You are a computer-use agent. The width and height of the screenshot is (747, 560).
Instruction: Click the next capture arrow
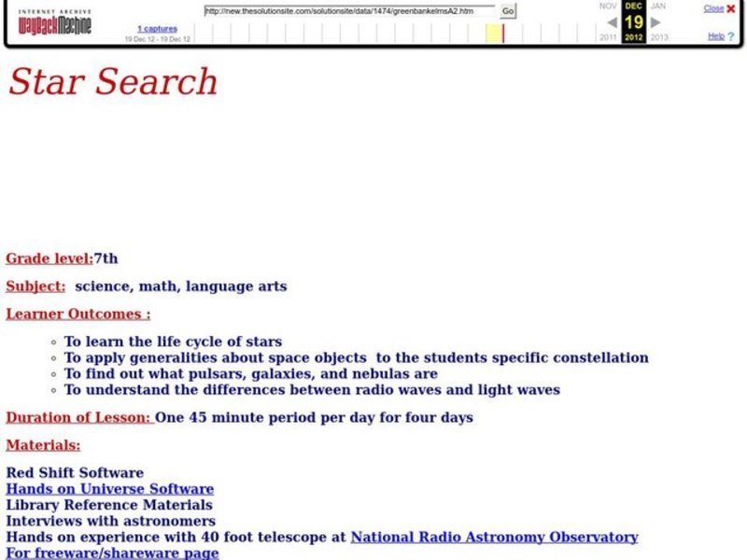[653, 22]
